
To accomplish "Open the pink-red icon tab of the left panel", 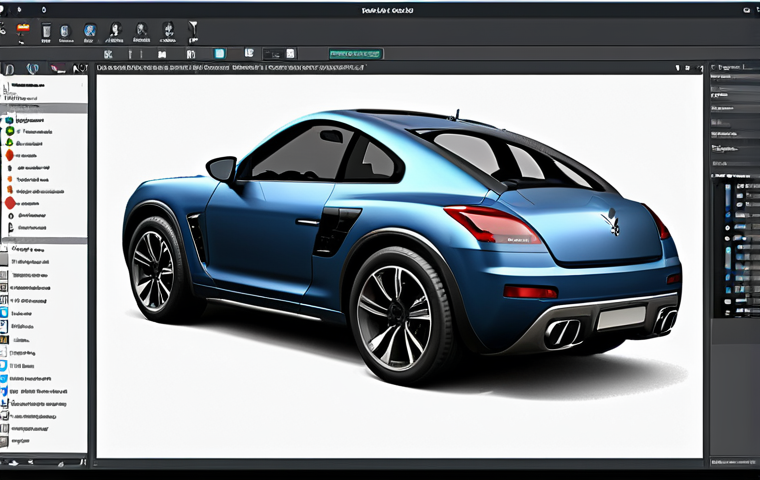I will click(58, 69).
